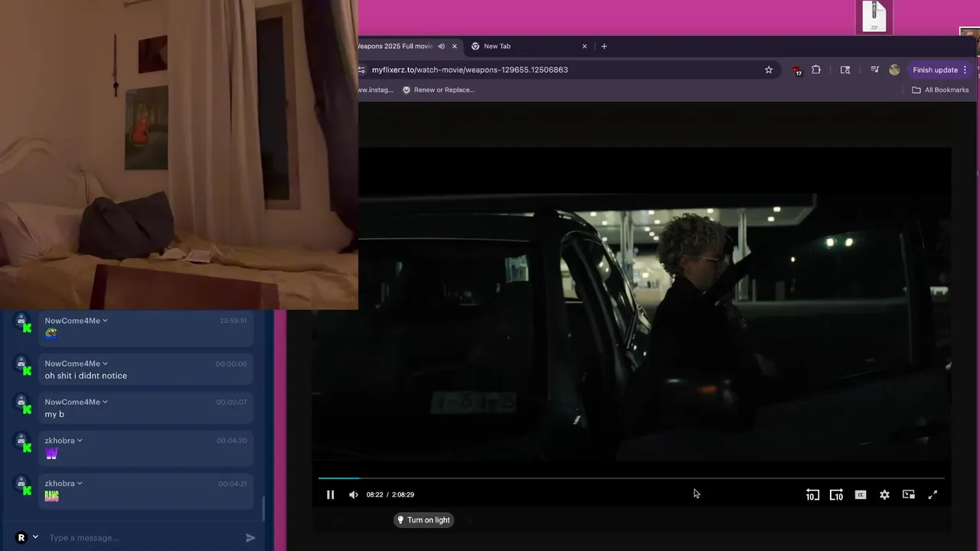Click zkhobra avatar beside BANG emote
The height and width of the screenshot is (551, 980).
(x=23, y=485)
